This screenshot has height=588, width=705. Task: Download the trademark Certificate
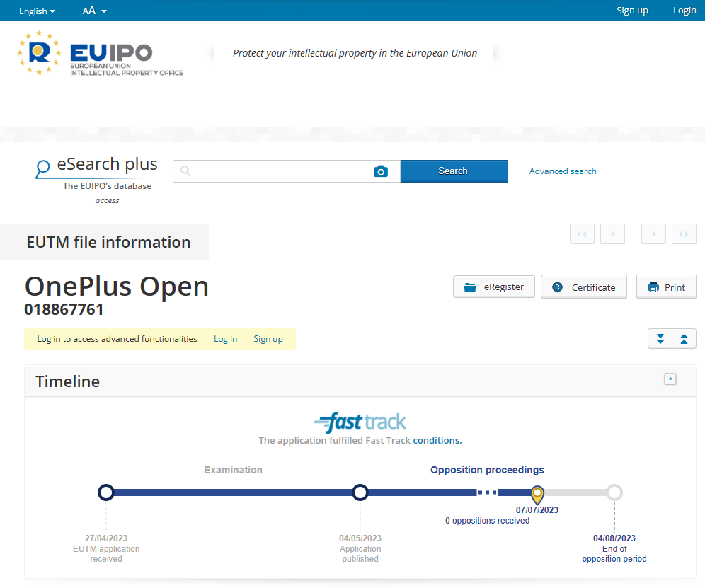(584, 287)
